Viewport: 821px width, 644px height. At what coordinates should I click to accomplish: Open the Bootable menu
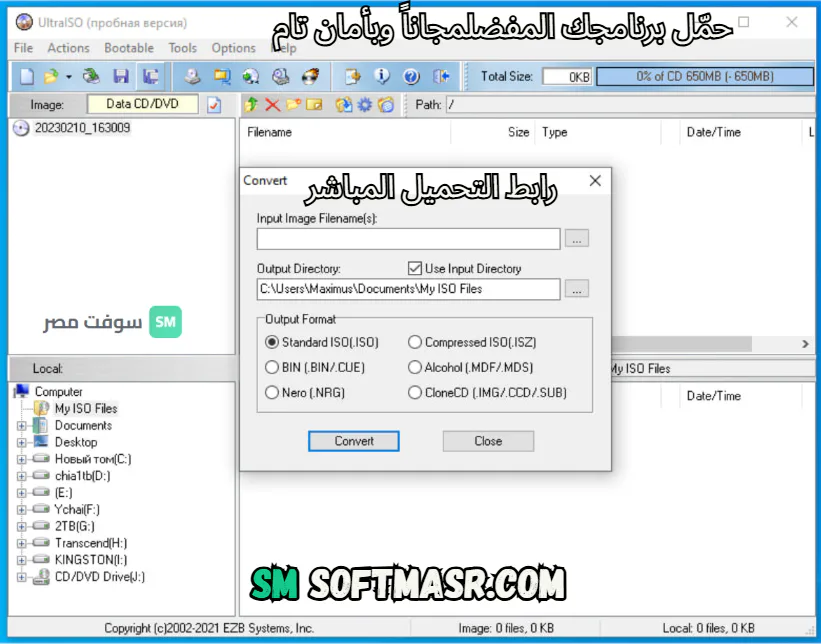[x=129, y=48]
